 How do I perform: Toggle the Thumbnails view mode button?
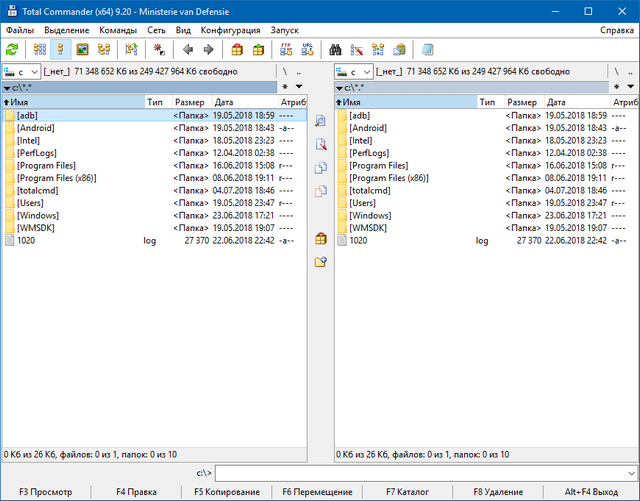[82, 49]
